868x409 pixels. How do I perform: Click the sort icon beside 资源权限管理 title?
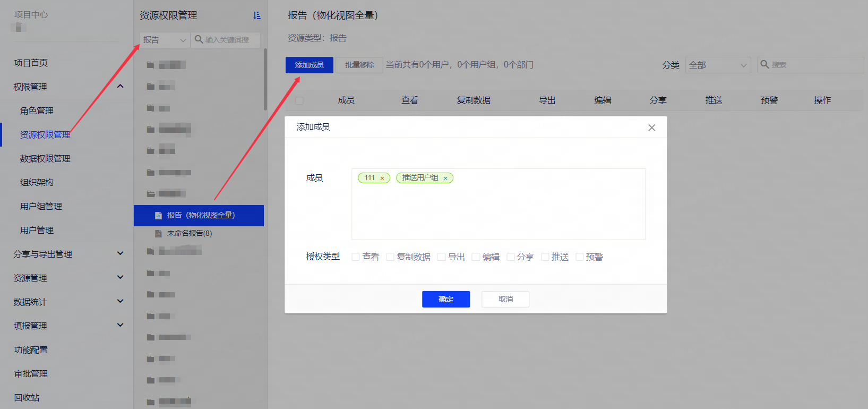(x=257, y=15)
